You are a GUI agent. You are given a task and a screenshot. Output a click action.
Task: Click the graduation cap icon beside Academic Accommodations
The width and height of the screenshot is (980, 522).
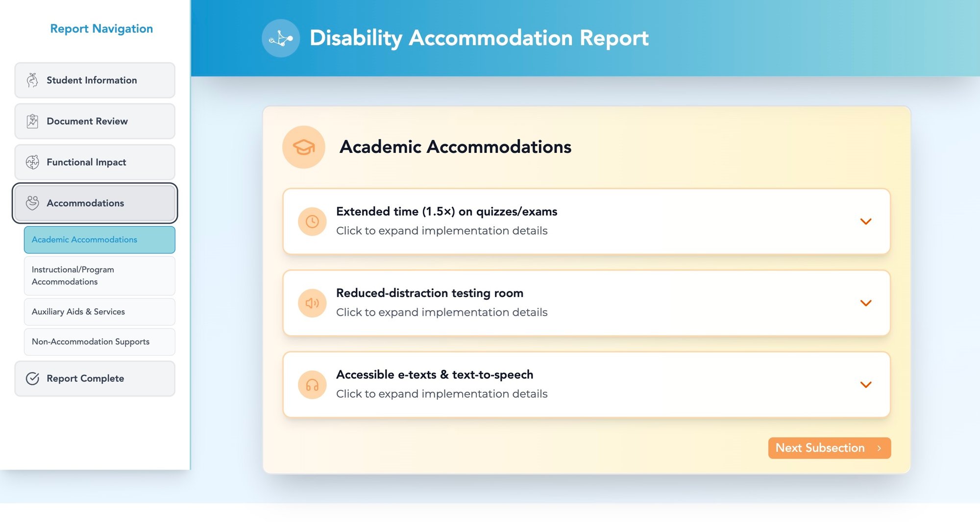tap(304, 147)
